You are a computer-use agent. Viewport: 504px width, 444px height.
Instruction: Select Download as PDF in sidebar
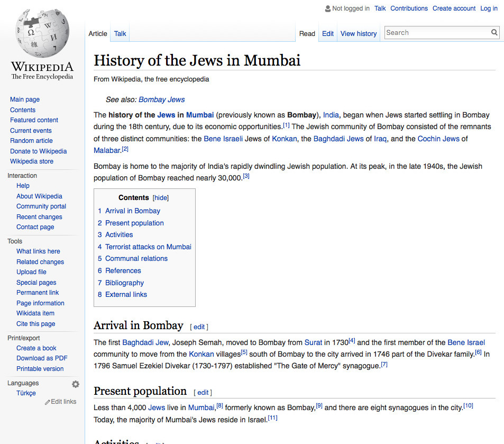[x=42, y=358]
